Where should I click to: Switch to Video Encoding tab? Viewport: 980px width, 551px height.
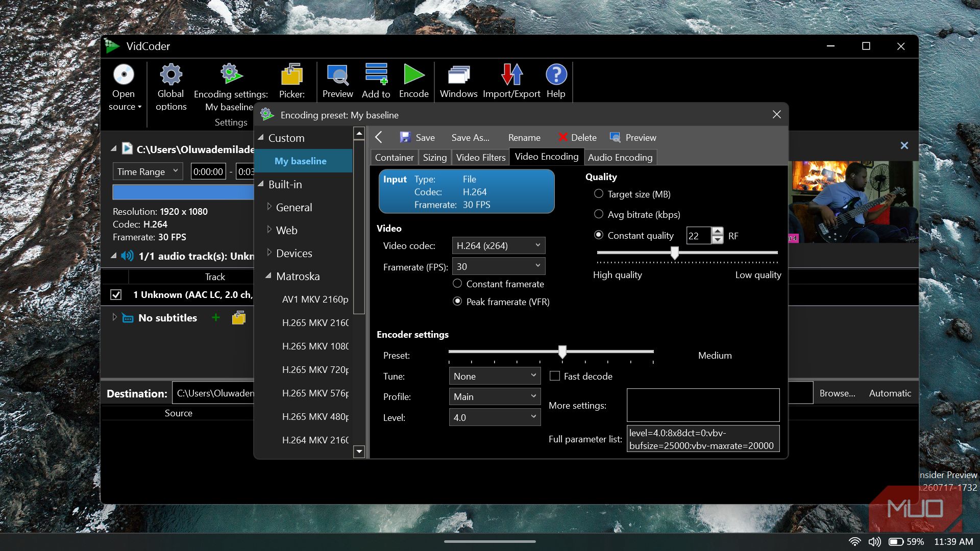coord(546,157)
